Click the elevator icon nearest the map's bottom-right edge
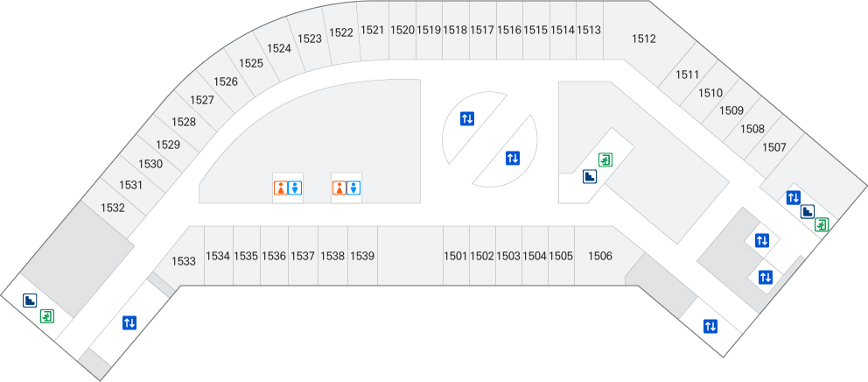This screenshot has height=382, width=868. pos(710,327)
